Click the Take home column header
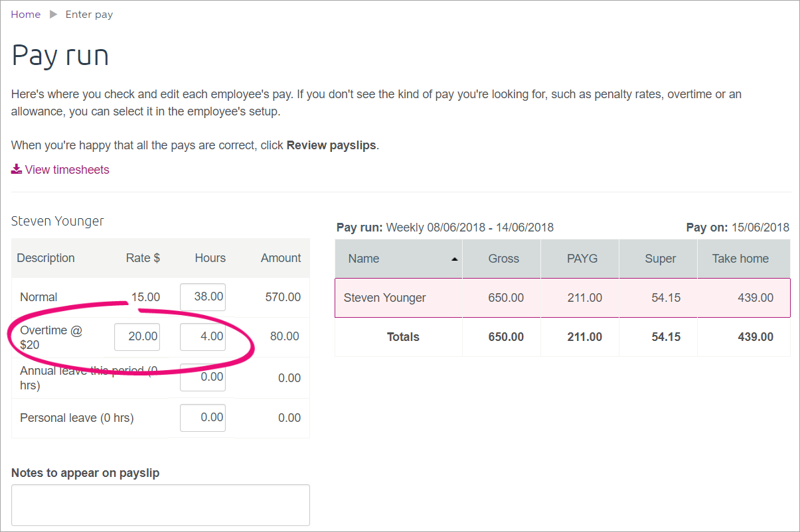The height and width of the screenshot is (532, 800). point(740,259)
